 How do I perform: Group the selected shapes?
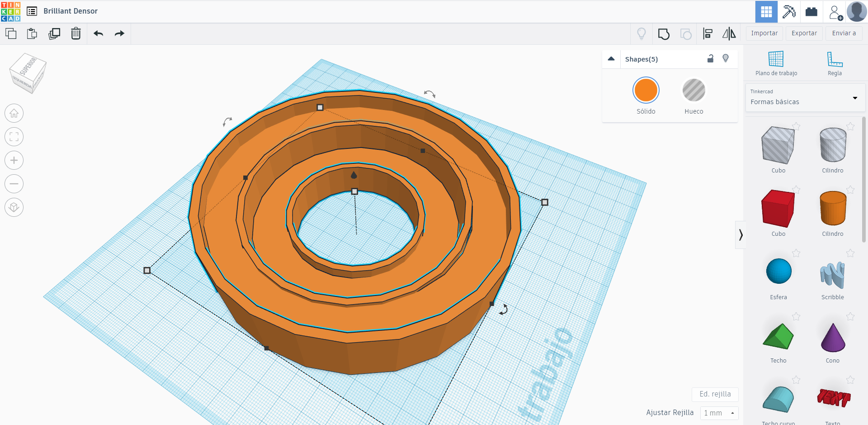pyautogui.click(x=664, y=34)
